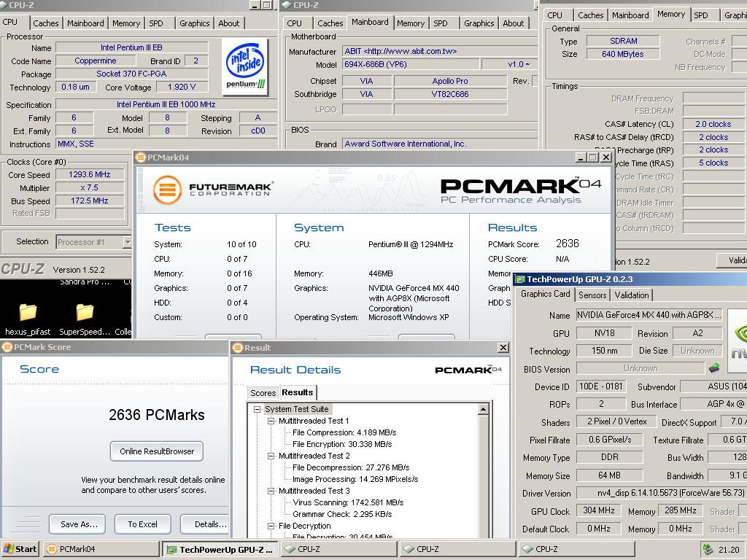Select the first CPU-Z taskbar button

click(338, 549)
